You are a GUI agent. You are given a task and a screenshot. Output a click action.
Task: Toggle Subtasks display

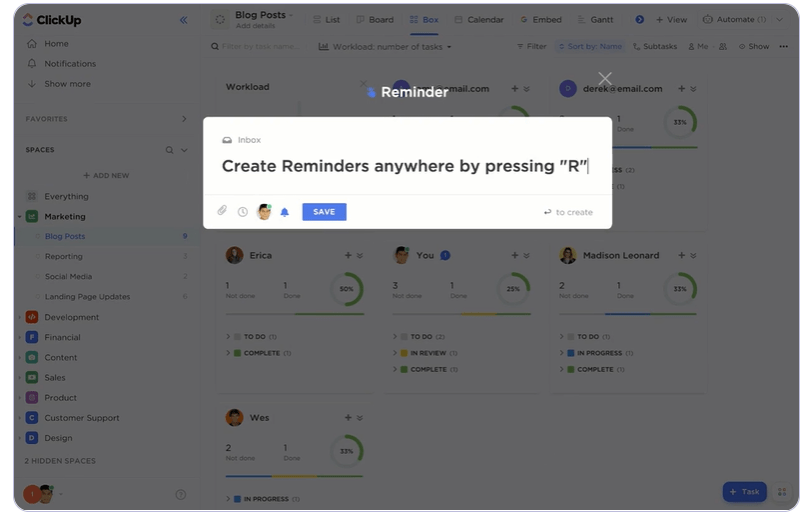(x=655, y=46)
